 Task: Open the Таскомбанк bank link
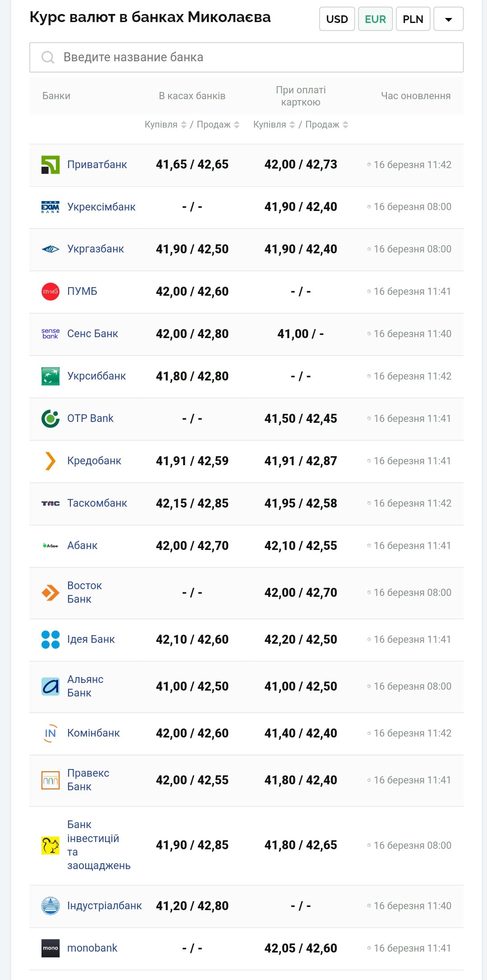[x=97, y=503]
